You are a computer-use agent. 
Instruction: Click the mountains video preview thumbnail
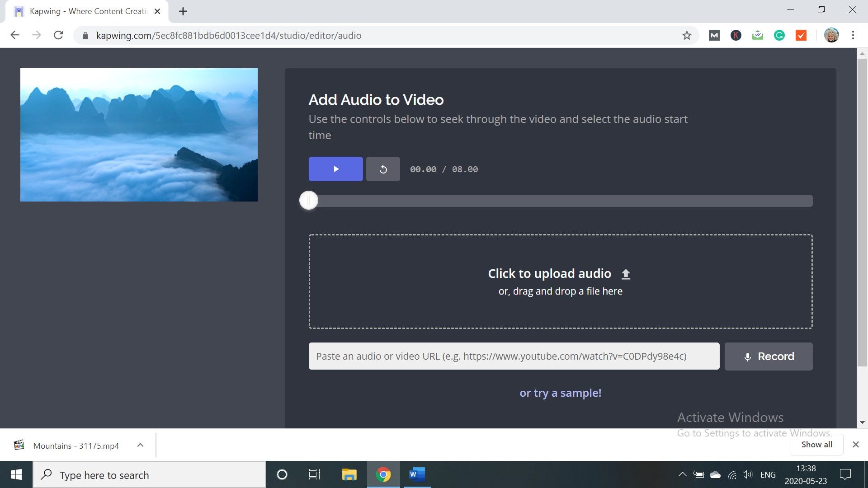coord(139,135)
